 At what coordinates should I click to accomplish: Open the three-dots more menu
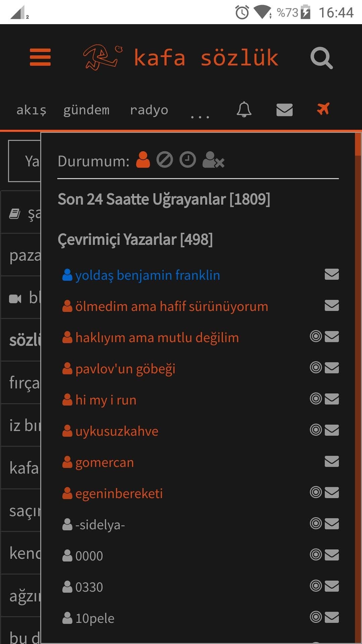tap(200, 114)
